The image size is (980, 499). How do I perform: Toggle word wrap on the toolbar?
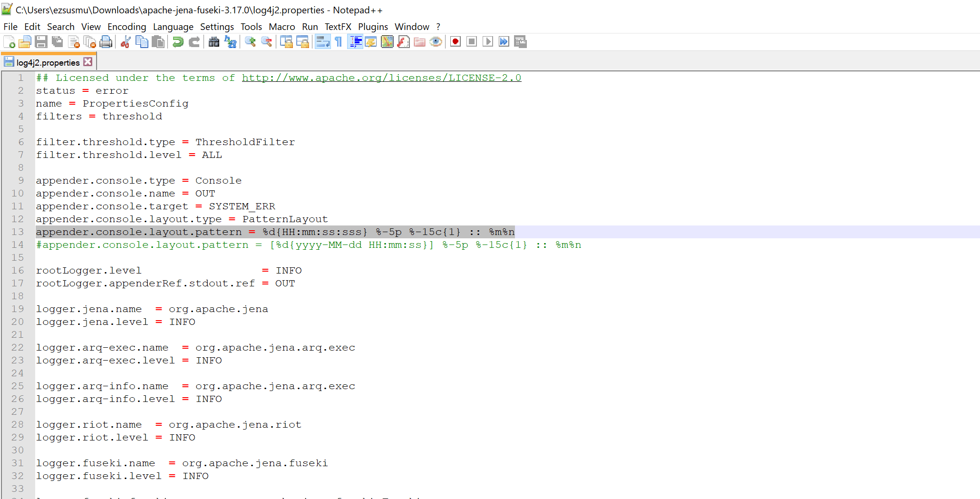[x=322, y=42]
